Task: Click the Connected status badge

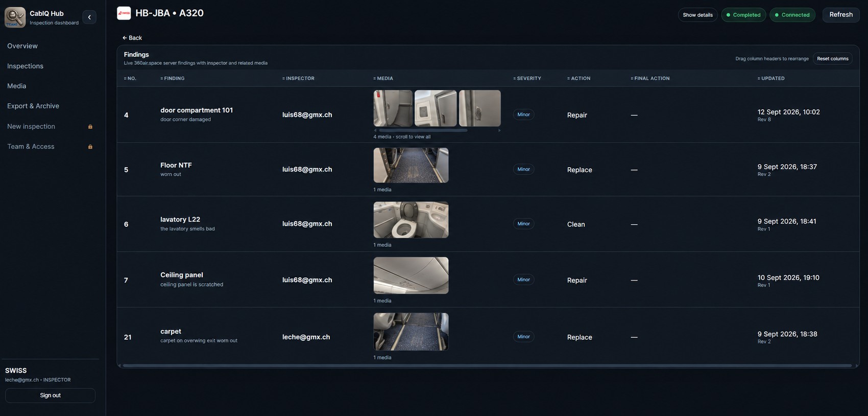Action: (x=792, y=15)
